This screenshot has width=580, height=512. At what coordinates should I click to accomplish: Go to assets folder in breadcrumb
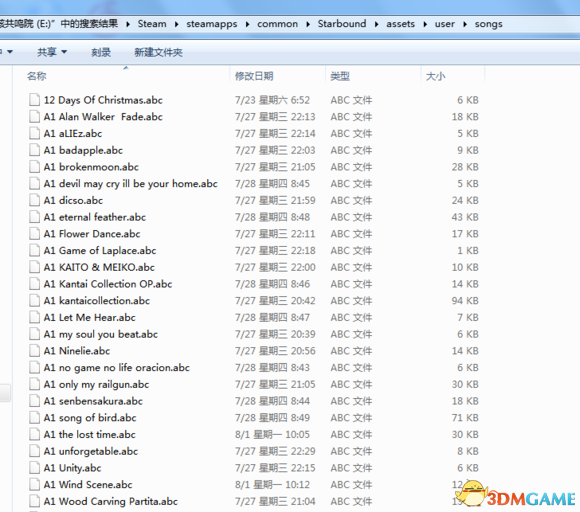401,24
